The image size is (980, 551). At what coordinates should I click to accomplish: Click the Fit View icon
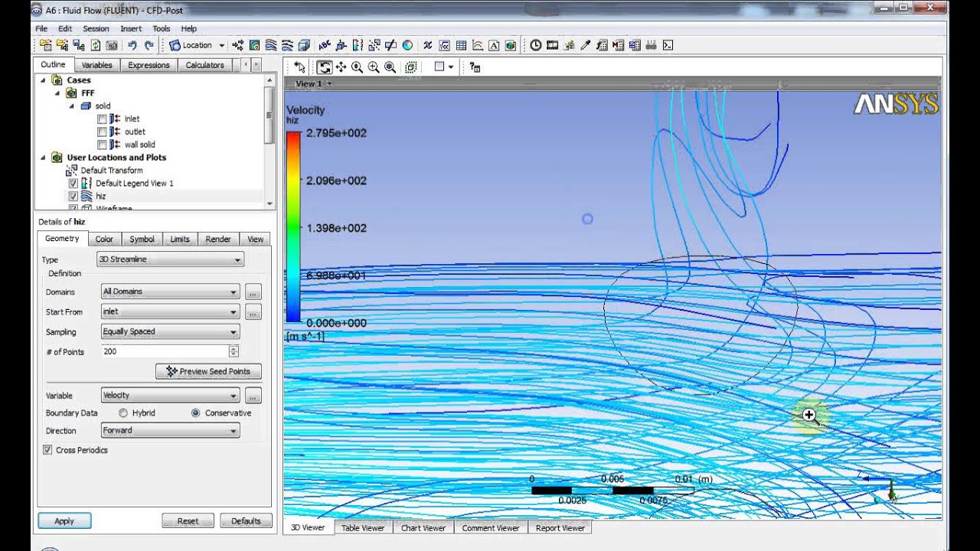pyautogui.click(x=390, y=67)
